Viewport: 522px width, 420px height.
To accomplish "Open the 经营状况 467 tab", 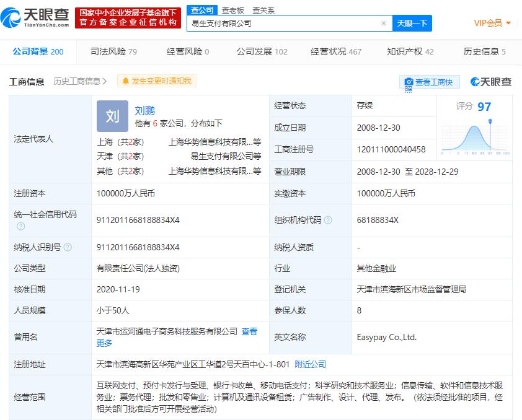I will point(335,52).
